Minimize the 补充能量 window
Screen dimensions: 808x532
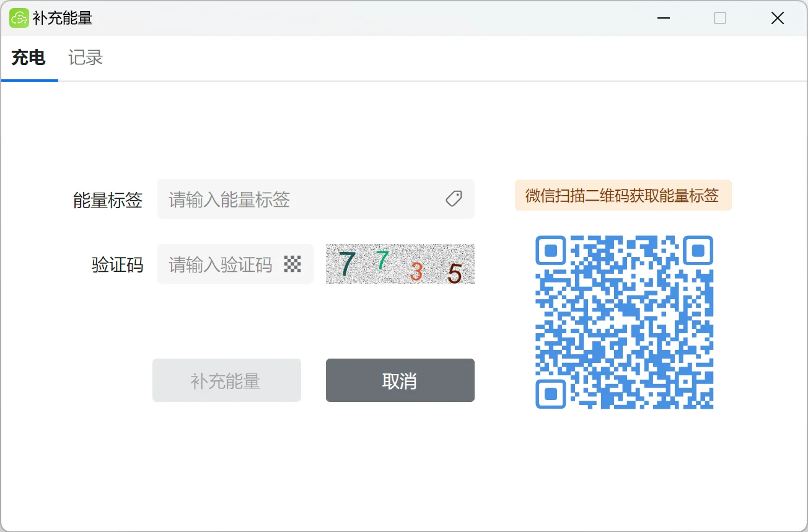pos(664,18)
